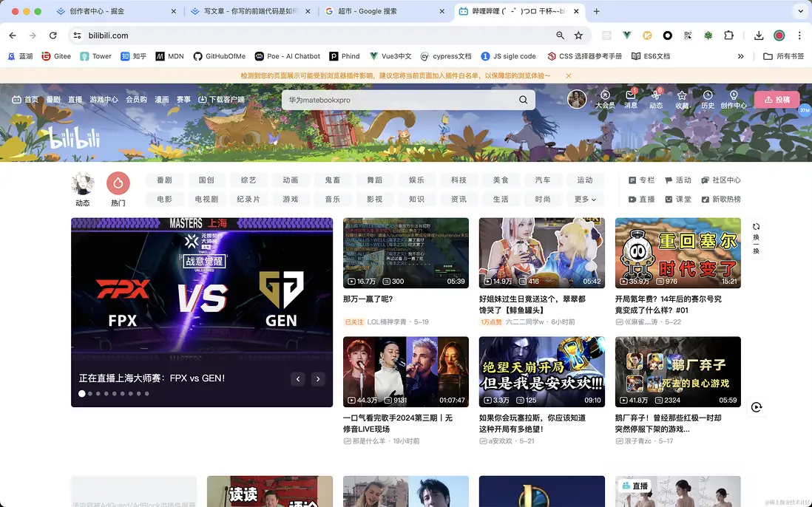Open the 所有书签 folder
Viewport: 812px width, 507px height.
pos(783,56)
